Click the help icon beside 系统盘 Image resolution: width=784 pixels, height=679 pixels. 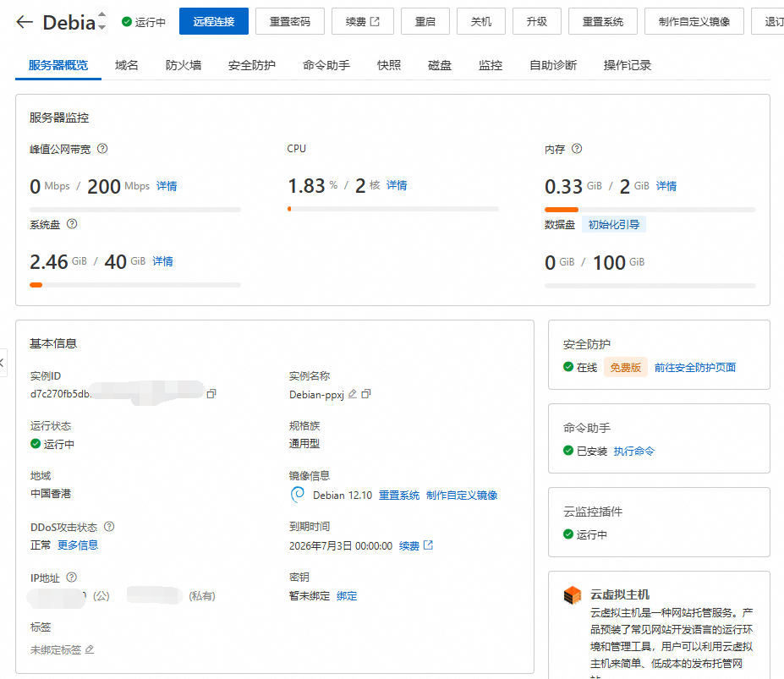(x=72, y=224)
